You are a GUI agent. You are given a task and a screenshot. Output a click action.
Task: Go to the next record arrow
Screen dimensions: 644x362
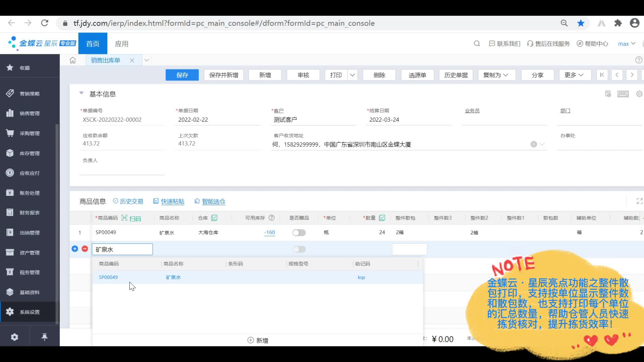tap(632, 75)
